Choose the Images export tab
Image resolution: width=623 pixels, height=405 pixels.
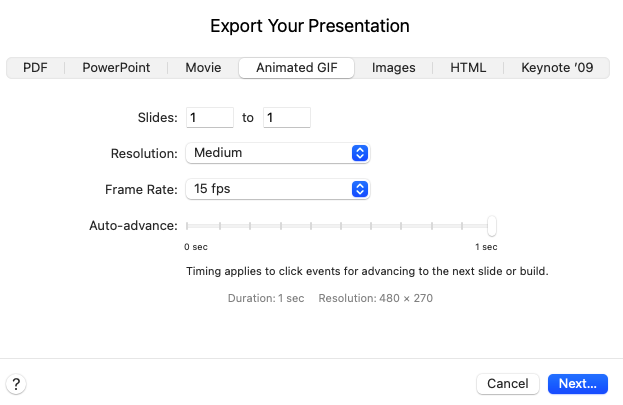click(393, 68)
